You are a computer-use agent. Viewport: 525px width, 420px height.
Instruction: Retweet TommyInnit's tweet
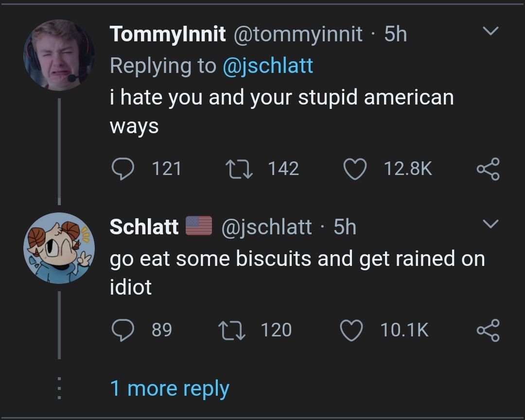(239, 169)
